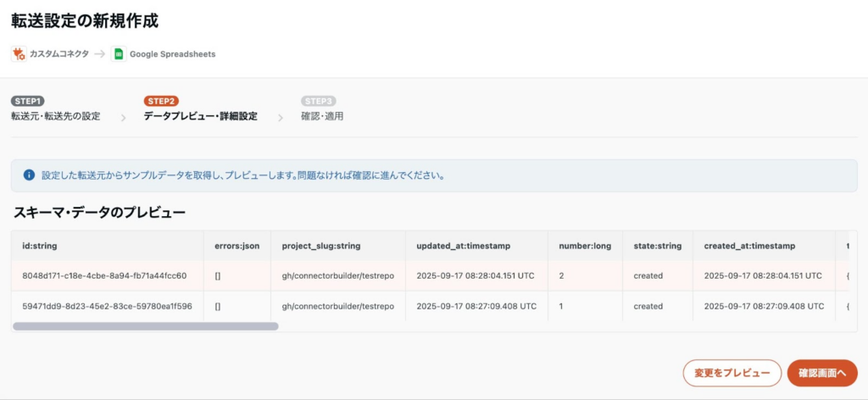868x400 pixels.
Task: Click the updated_at:timestamp column header
Action: 463,246
